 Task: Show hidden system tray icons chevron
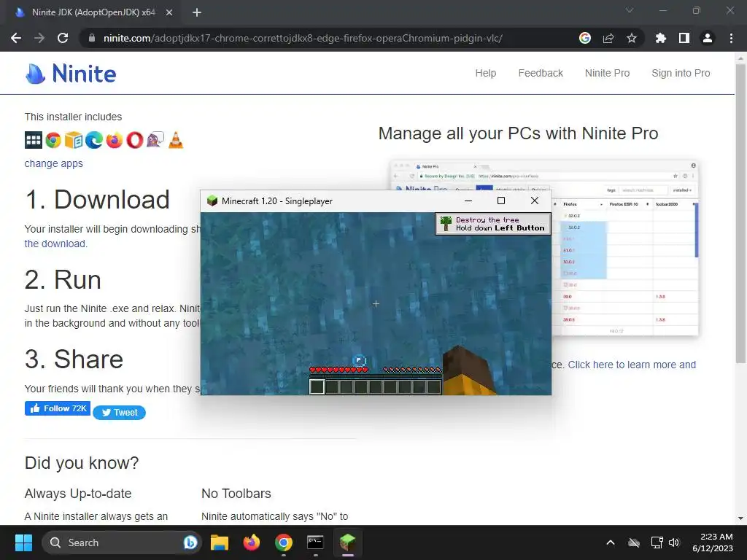point(611,542)
